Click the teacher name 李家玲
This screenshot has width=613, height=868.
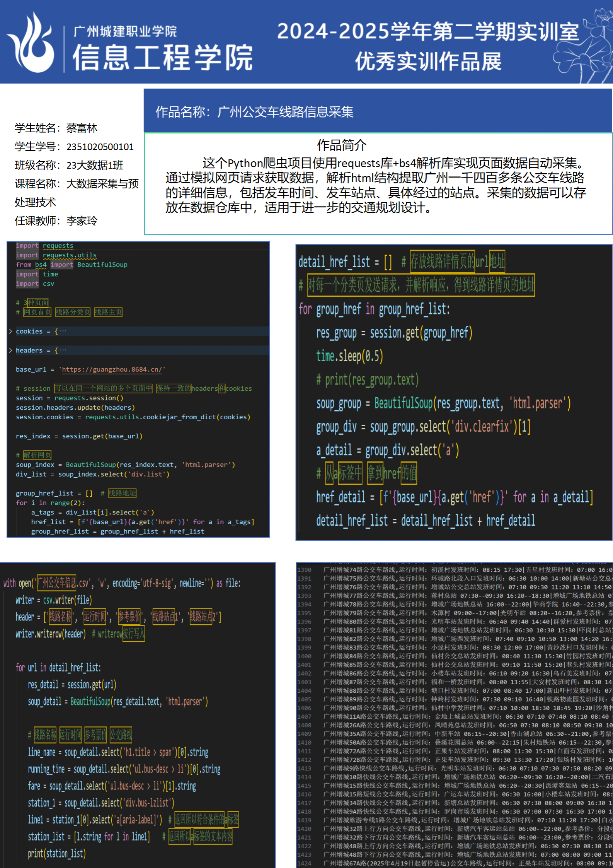coord(82,221)
